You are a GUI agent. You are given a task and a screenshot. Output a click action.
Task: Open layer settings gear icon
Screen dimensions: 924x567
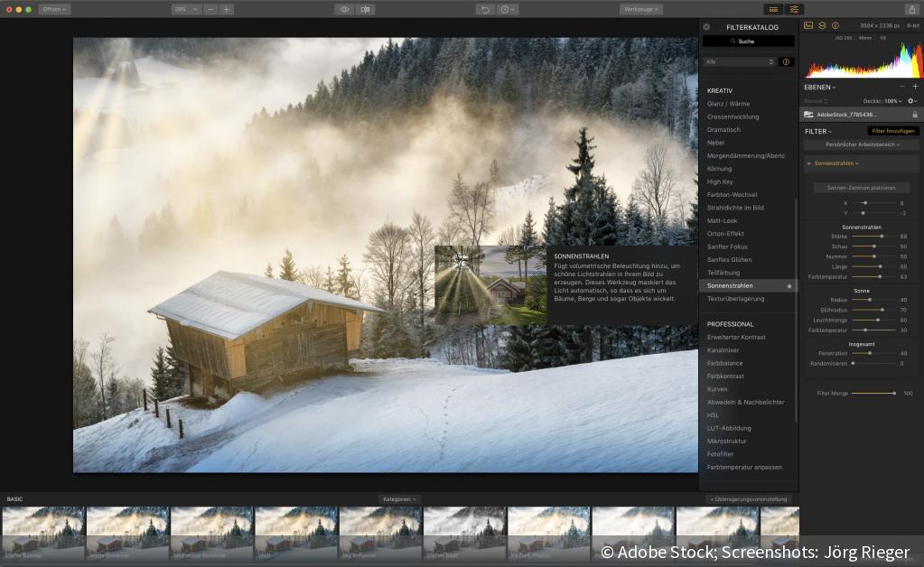click(x=911, y=101)
